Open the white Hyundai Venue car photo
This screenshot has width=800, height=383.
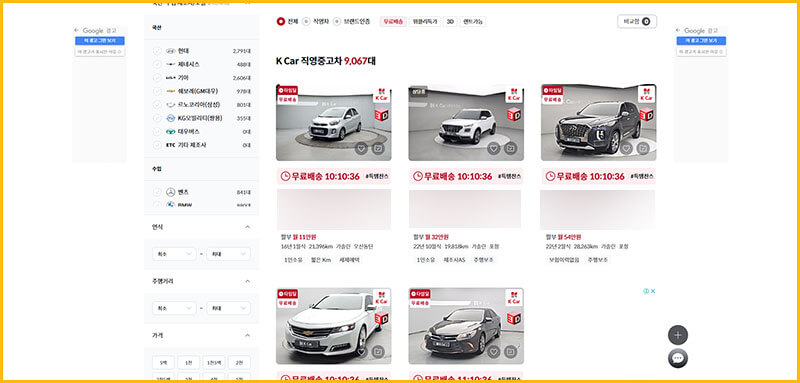pyautogui.click(x=466, y=122)
